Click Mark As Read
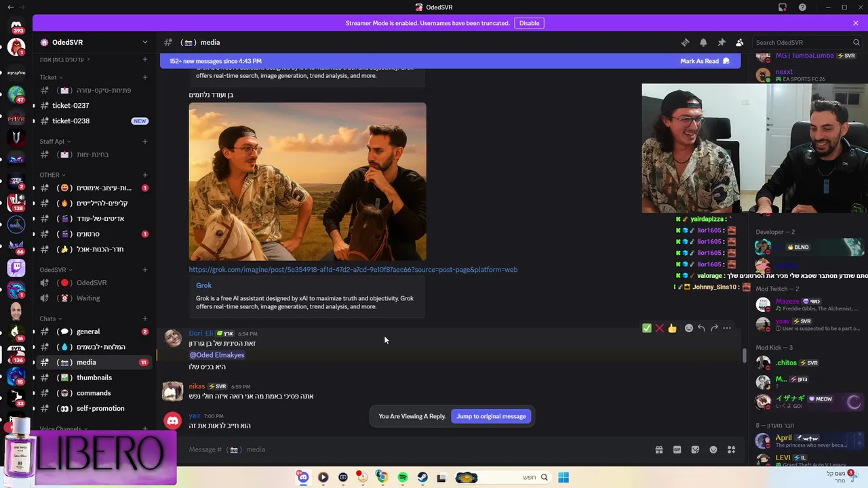Viewport: 868px width, 488px height. (705, 61)
